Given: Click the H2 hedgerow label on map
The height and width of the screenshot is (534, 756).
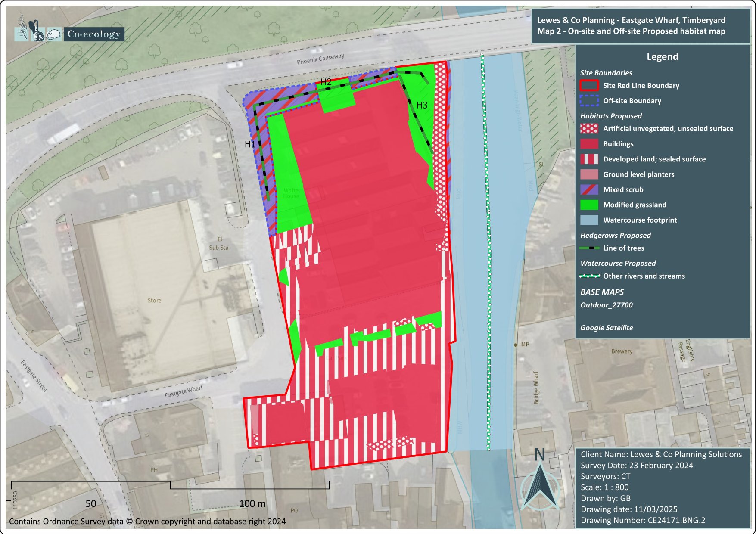Looking at the screenshot, I should pos(326,82).
